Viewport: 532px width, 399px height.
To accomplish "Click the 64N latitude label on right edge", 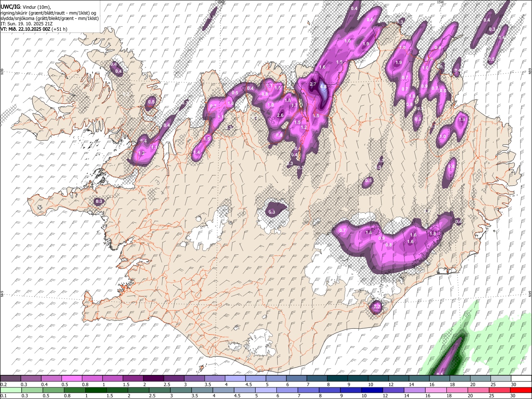I will pos(530,293).
